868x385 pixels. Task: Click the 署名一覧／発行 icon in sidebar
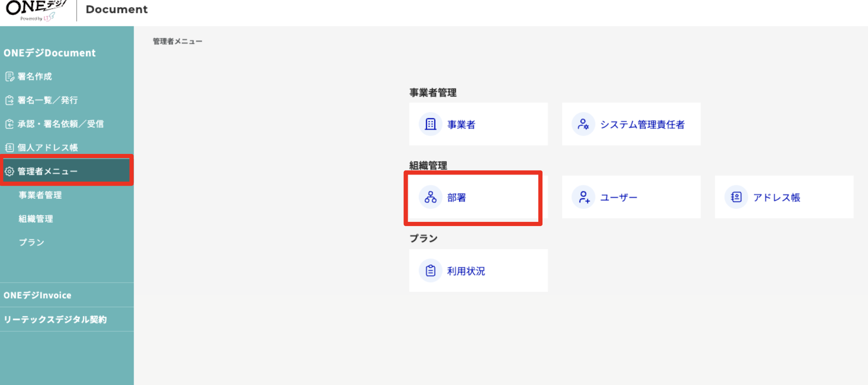tap(10, 100)
